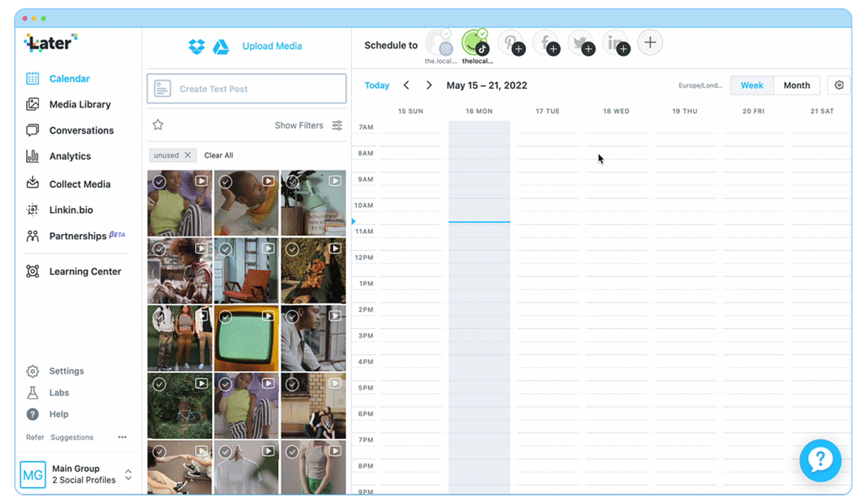Image resolution: width=866 pixels, height=504 pixels.
Task: Click the video icon on the green-screen TV thumbnail
Action: 269,316
